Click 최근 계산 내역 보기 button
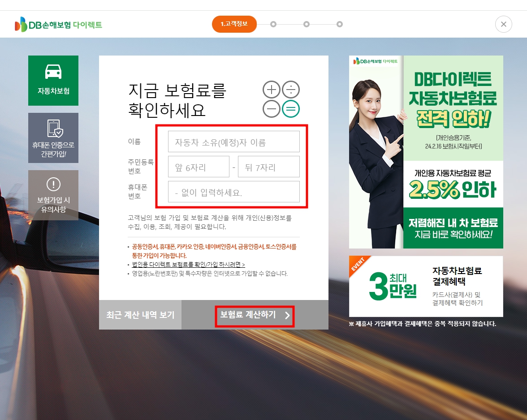This screenshot has width=527, height=420. 140,315
